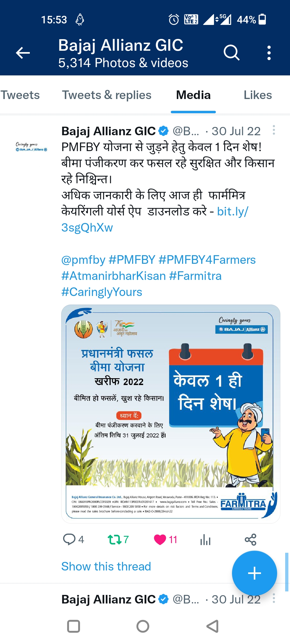Retweet the PMFBY tweet
This screenshot has height=644, width=290.
[x=115, y=539]
